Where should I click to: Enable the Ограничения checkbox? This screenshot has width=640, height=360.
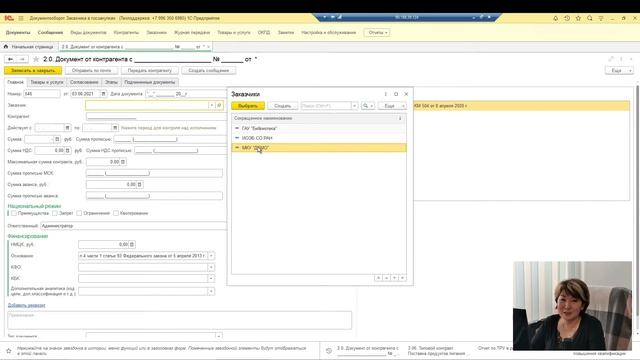[x=79, y=213]
